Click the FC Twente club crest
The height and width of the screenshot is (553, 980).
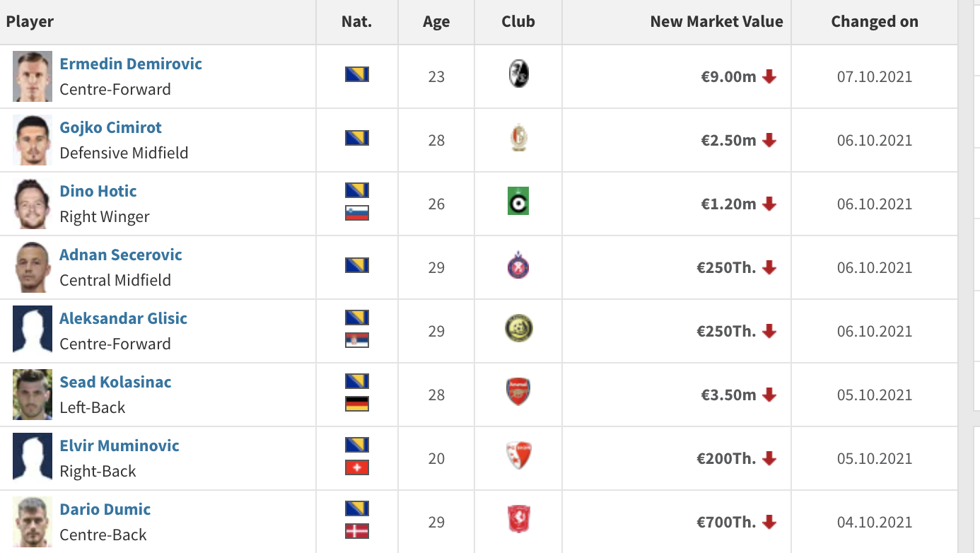point(518,519)
